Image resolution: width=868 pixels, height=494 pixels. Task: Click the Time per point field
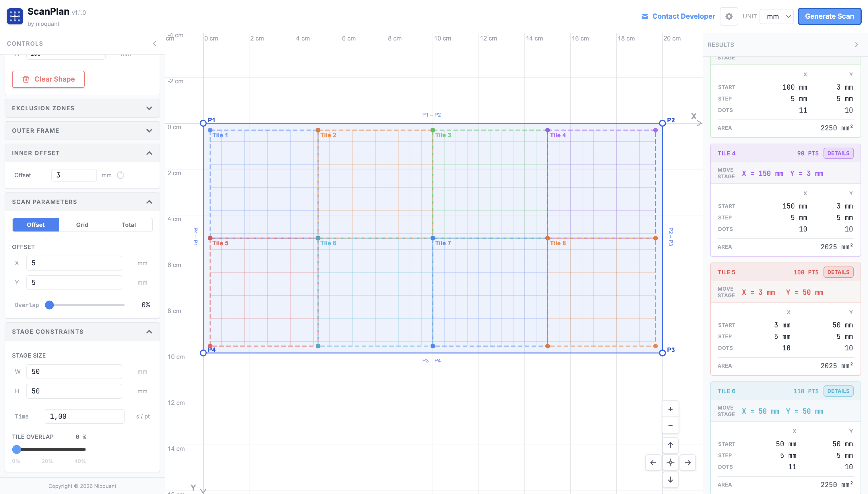(x=84, y=416)
